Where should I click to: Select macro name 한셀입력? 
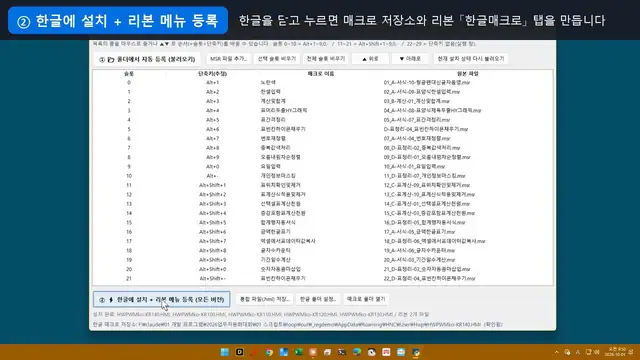[271, 92]
